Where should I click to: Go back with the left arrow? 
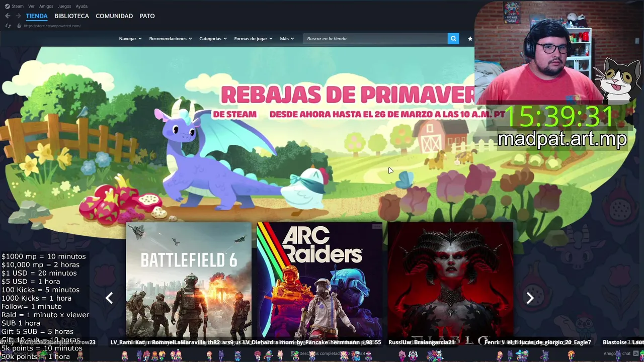(8, 16)
